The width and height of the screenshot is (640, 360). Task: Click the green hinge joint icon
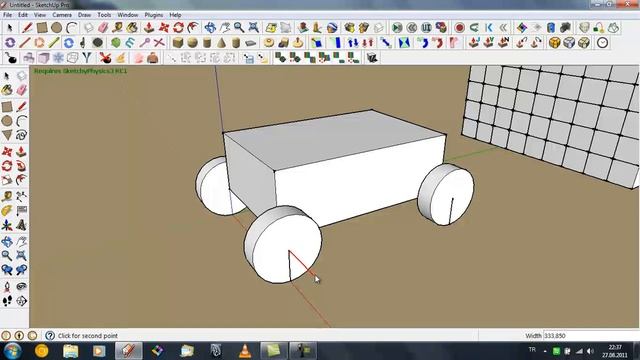point(116,42)
